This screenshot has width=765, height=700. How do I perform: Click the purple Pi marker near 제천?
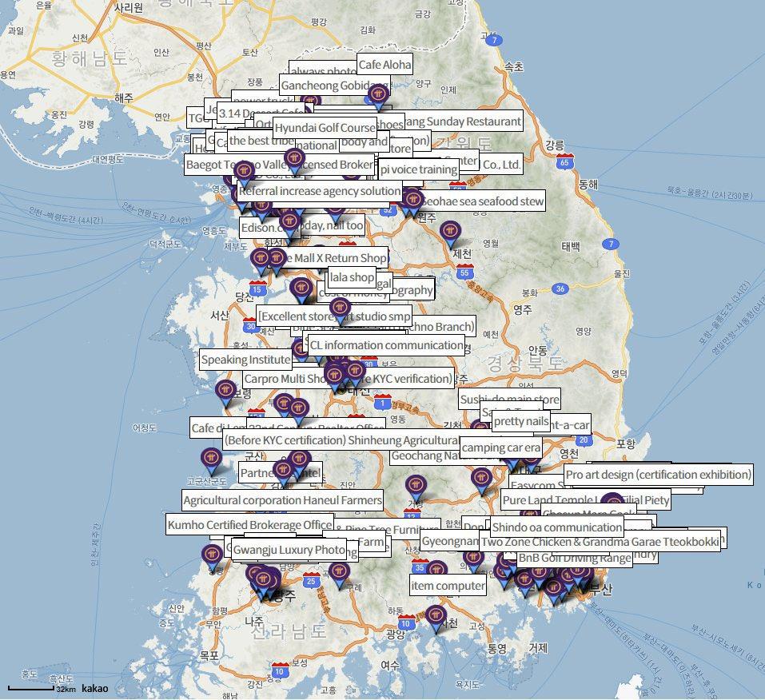(x=450, y=233)
